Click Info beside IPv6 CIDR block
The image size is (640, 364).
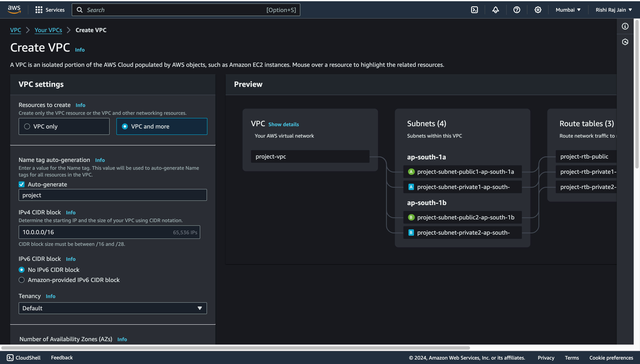pyautogui.click(x=71, y=259)
